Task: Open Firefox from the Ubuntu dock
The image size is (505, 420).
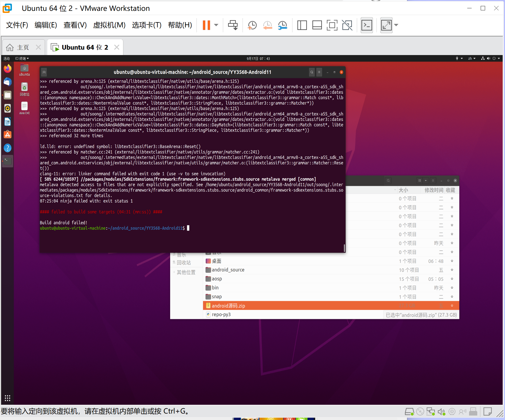Action: (7, 69)
